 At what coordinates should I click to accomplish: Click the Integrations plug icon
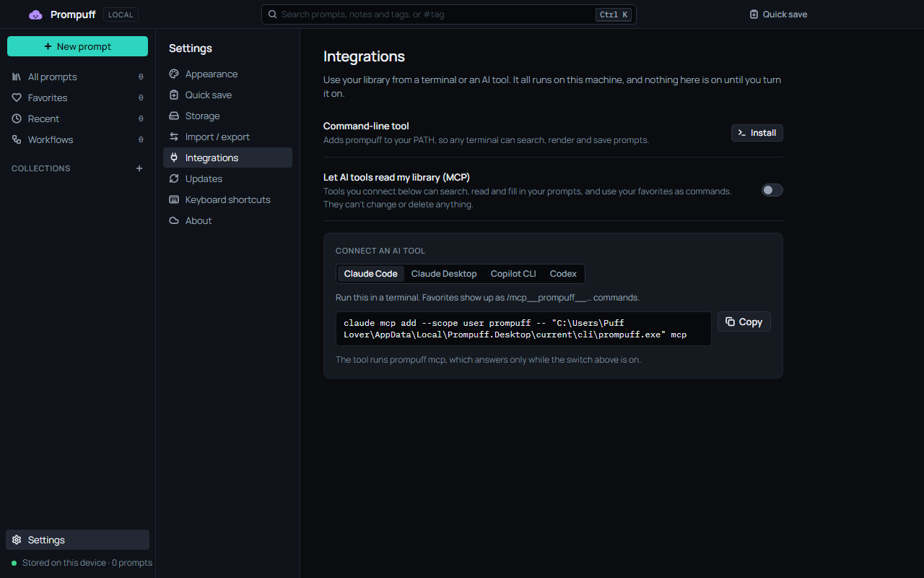(x=174, y=158)
